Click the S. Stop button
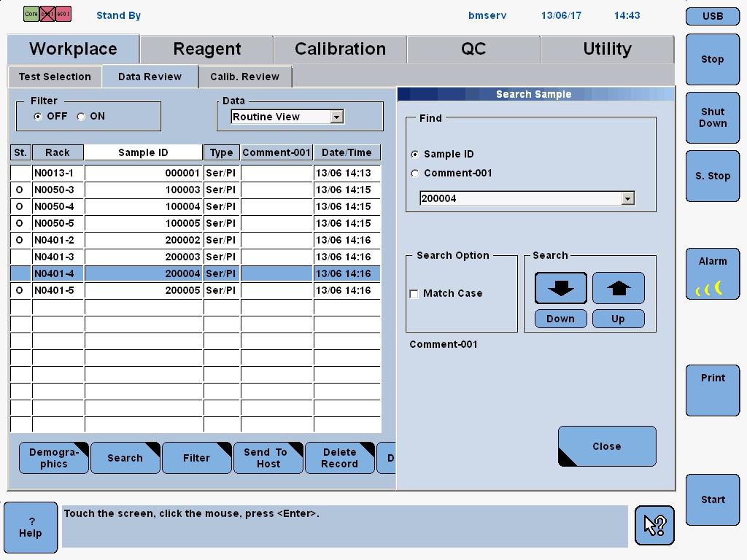The height and width of the screenshot is (560, 747). pyautogui.click(x=713, y=176)
